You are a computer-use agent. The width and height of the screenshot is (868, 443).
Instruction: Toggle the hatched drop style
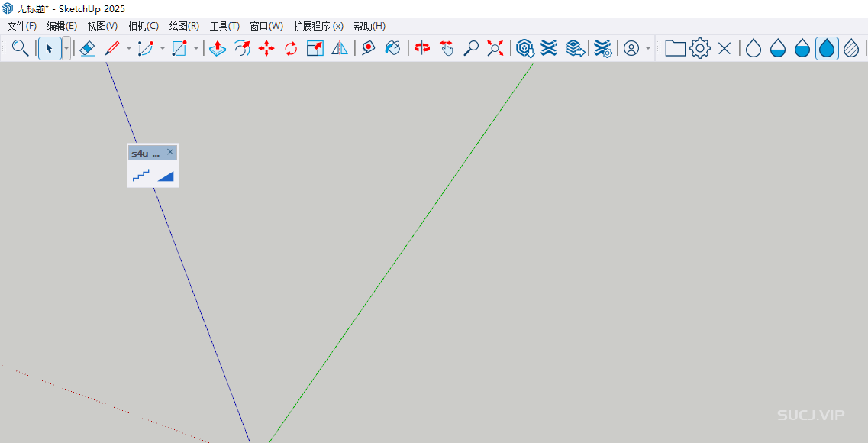click(851, 48)
